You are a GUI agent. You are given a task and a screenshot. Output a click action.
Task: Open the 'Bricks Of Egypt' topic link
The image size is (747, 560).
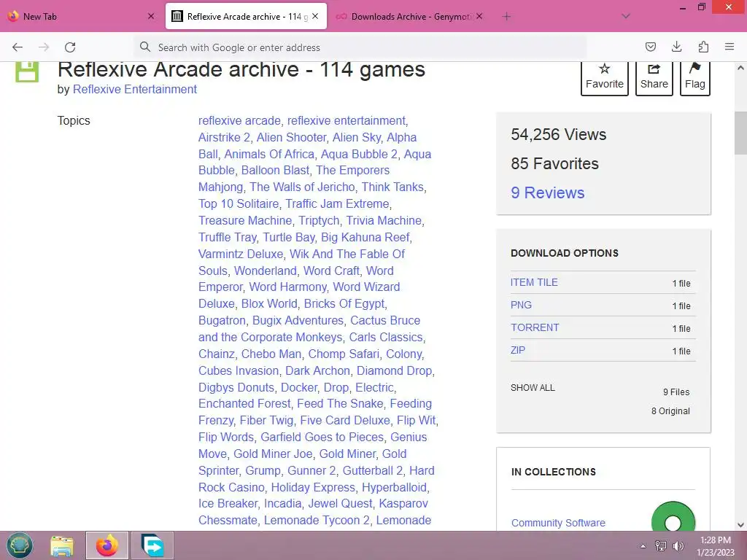(344, 303)
